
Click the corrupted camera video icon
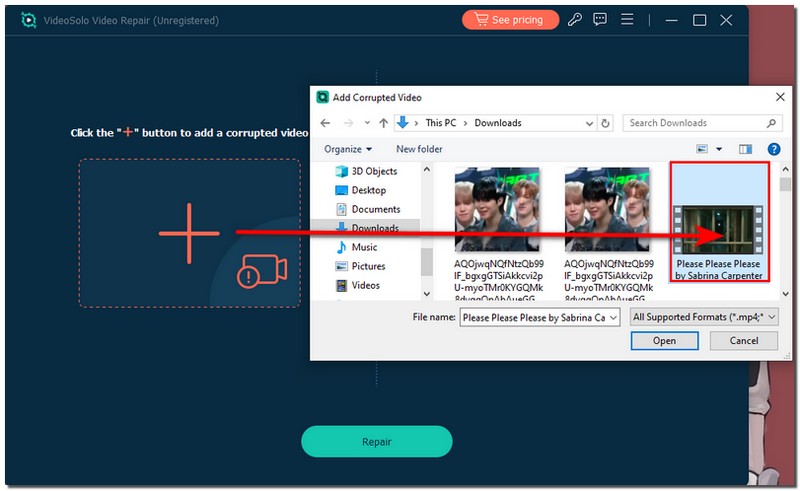[262, 270]
